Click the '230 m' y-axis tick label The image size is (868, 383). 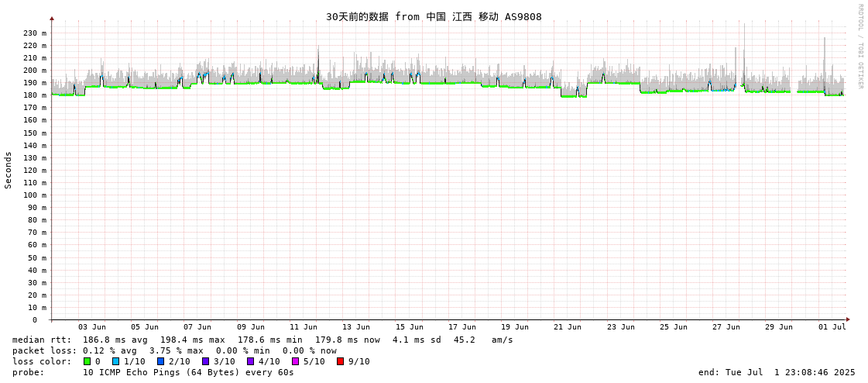pyautogui.click(x=35, y=33)
